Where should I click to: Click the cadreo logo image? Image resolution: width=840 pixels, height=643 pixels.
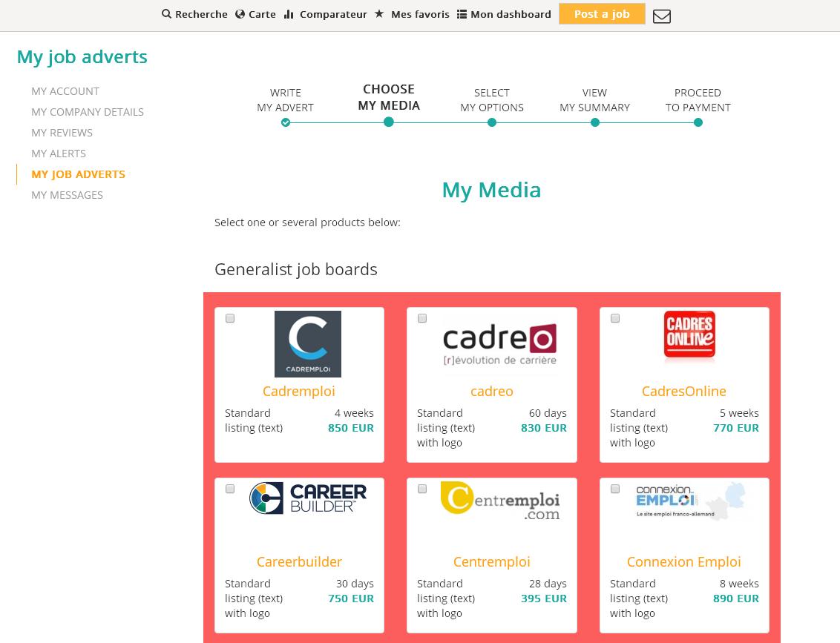click(x=500, y=343)
